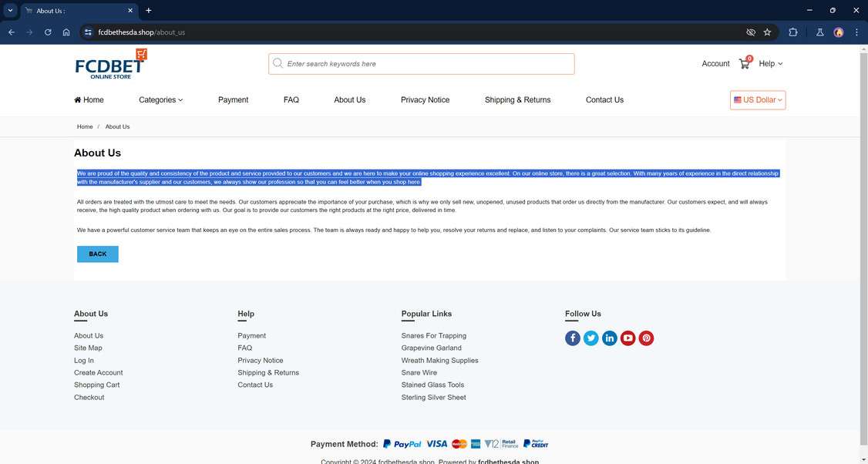
Task: Click the FCDBET Online Store logo
Action: click(x=111, y=64)
